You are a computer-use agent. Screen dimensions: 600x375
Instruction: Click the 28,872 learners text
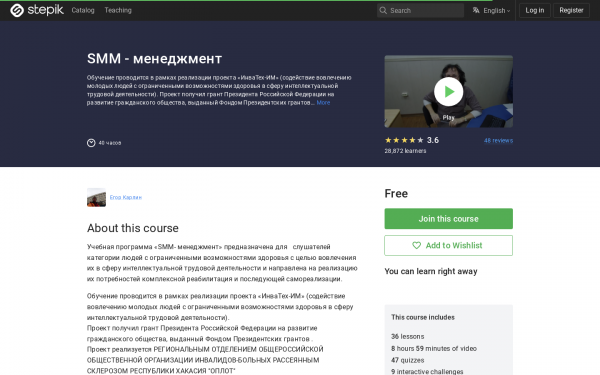coord(405,151)
